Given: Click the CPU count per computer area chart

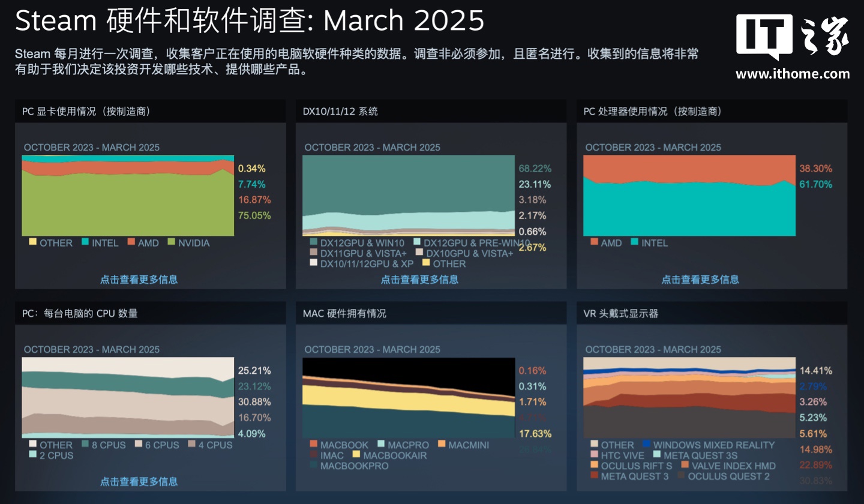Looking at the screenshot, I should (x=128, y=398).
